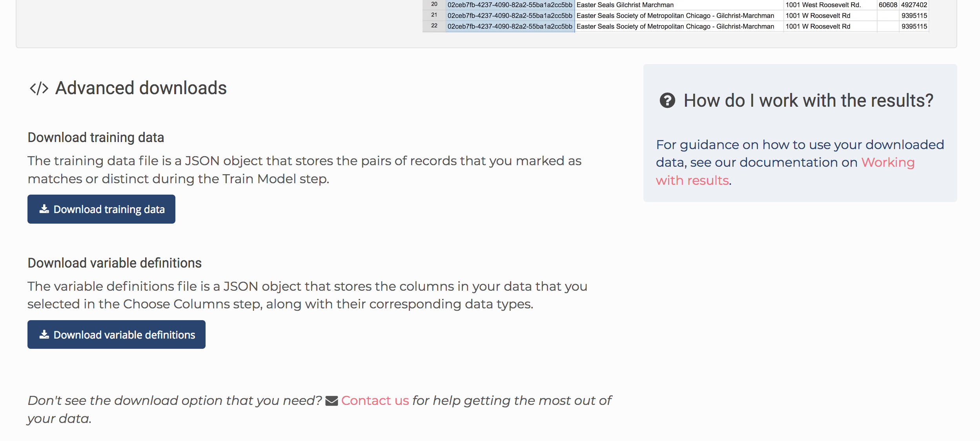Click row 21 Easter Seals Society name cell
980x441 pixels.
(x=679, y=16)
